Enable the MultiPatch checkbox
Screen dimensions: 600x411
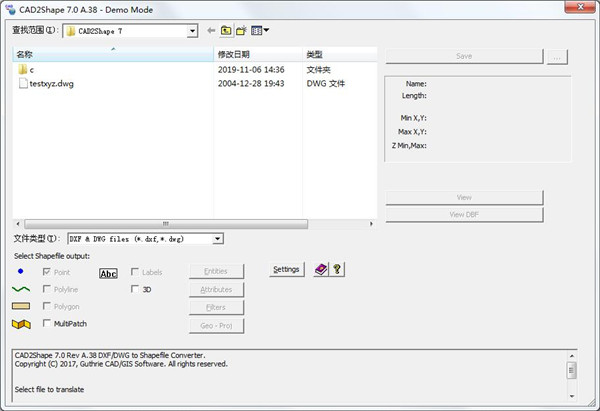47,323
